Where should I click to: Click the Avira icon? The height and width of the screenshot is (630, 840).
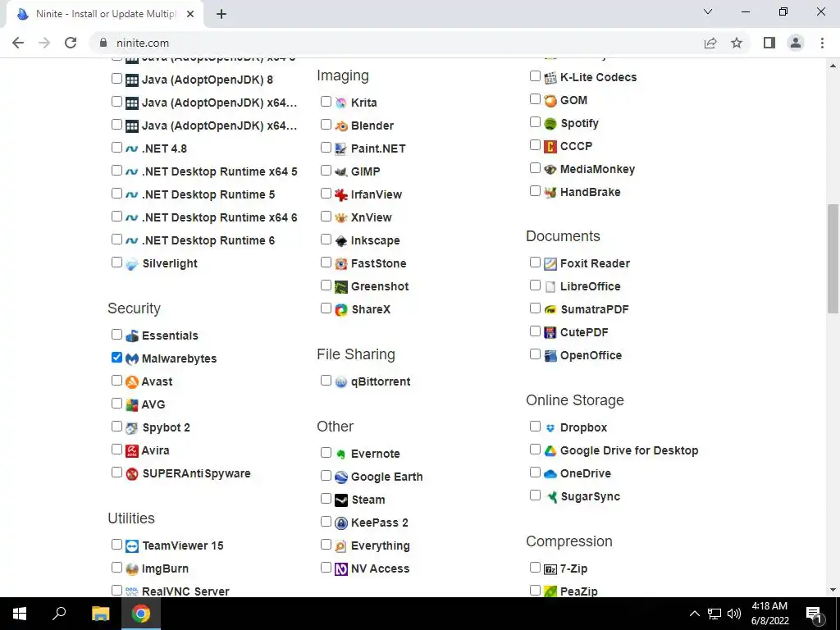[x=132, y=450]
